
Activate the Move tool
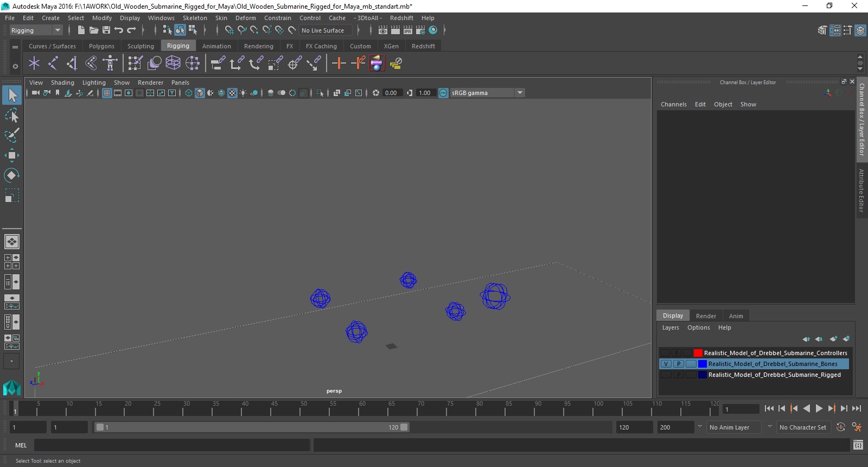pyautogui.click(x=12, y=155)
